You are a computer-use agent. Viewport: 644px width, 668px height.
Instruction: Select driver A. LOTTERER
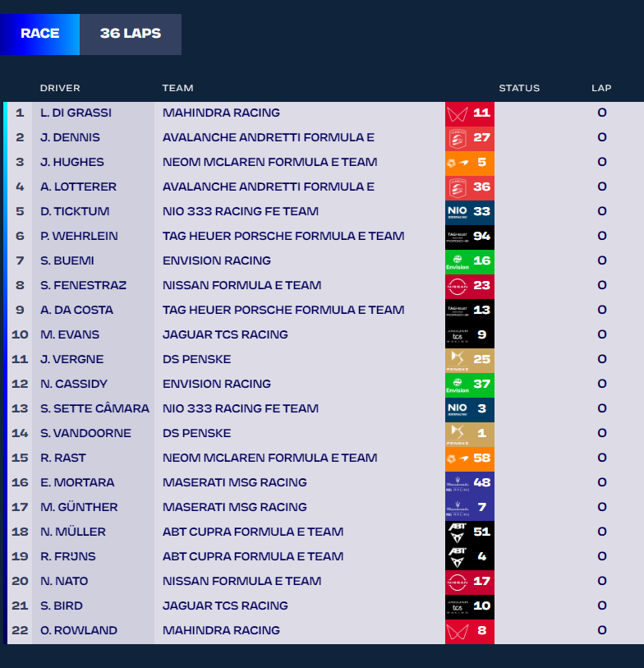[78, 187]
